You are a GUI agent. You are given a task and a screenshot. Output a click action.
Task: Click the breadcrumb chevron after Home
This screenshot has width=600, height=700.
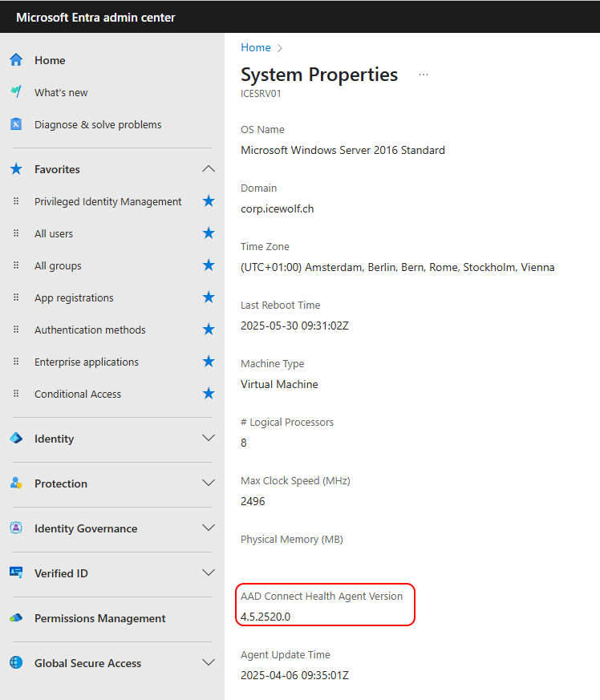pyautogui.click(x=280, y=48)
